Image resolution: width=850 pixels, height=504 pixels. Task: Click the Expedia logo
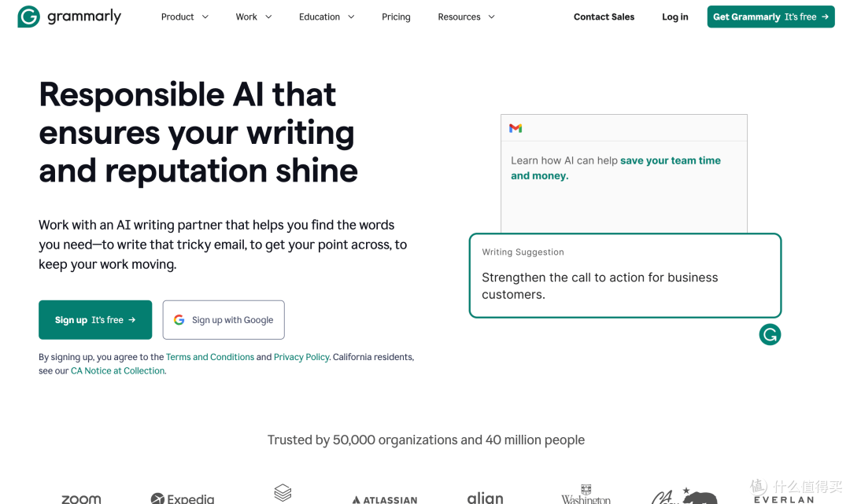coord(183,498)
